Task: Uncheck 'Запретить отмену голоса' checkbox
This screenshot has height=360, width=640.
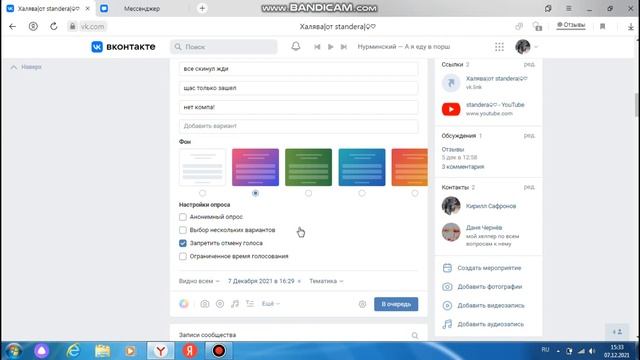Action: [x=183, y=243]
